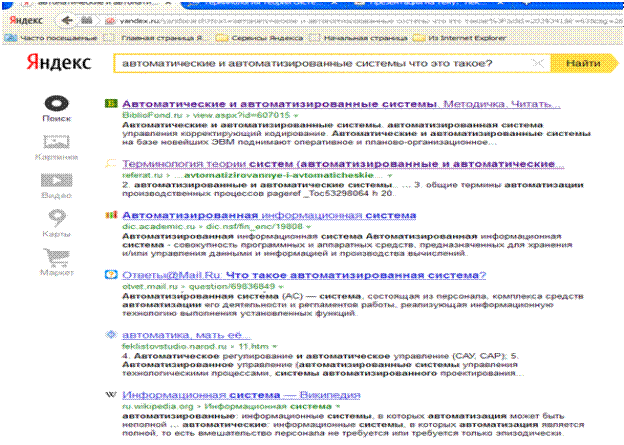624x445 pixels.
Task: Open Ответы@Mail.Ru Что такое автоматизированная система
Action: point(304,275)
